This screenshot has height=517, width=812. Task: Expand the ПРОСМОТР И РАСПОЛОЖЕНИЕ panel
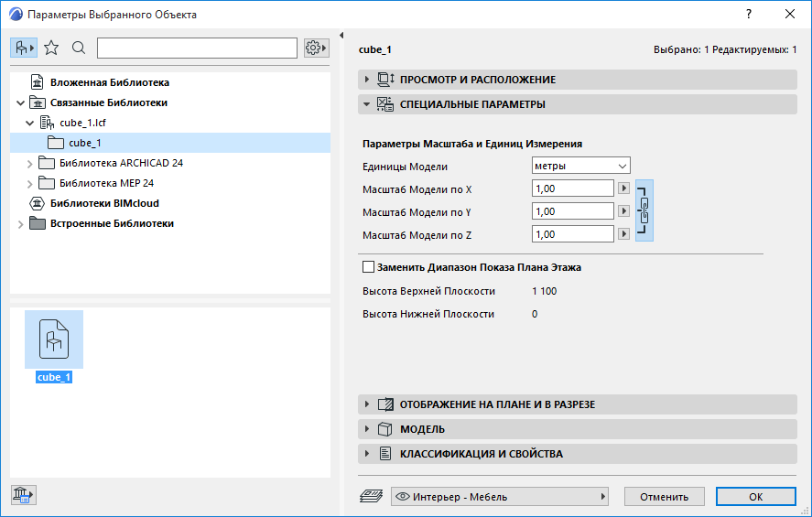click(367, 80)
